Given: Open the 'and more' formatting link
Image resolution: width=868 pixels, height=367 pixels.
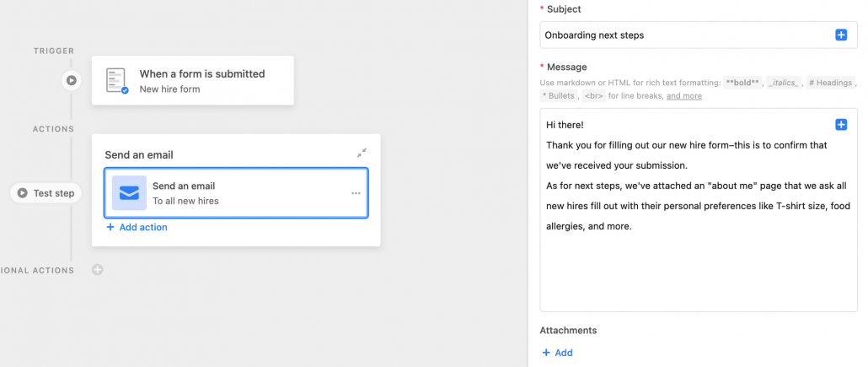Looking at the screenshot, I should point(684,96).
